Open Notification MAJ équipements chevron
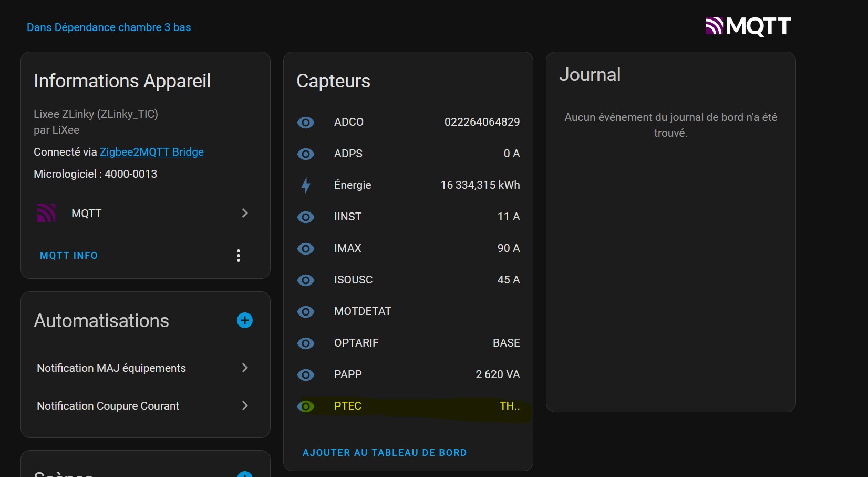The height and width of the screenshot is (477, 868). (245, 368)
